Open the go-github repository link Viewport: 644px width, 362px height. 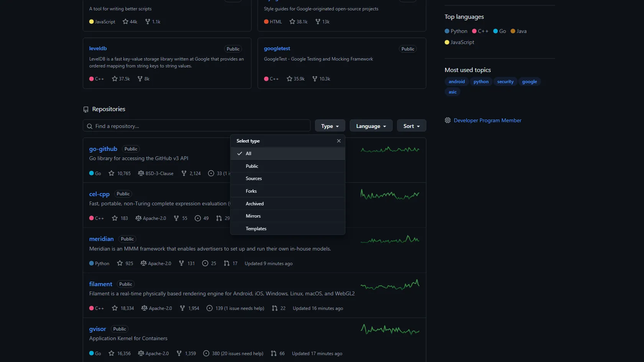tap(103, 149)
